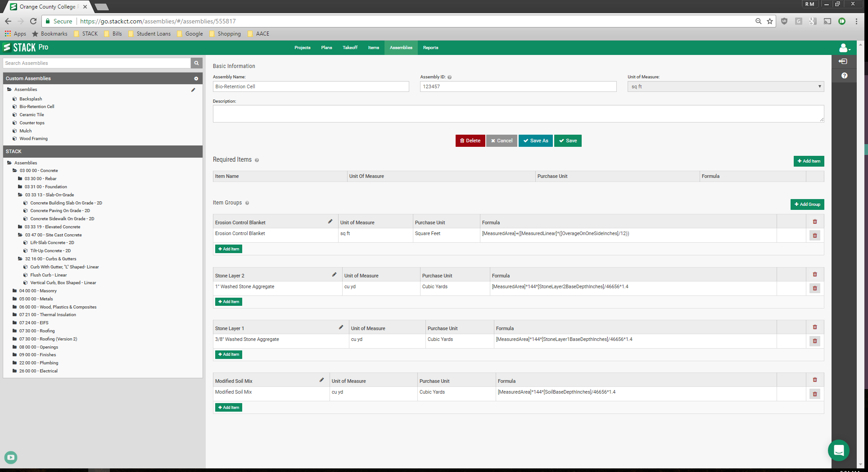868x472 pixels.
Task: Click the green Save button
Action: pyautogui.click(x=568, y=141)
